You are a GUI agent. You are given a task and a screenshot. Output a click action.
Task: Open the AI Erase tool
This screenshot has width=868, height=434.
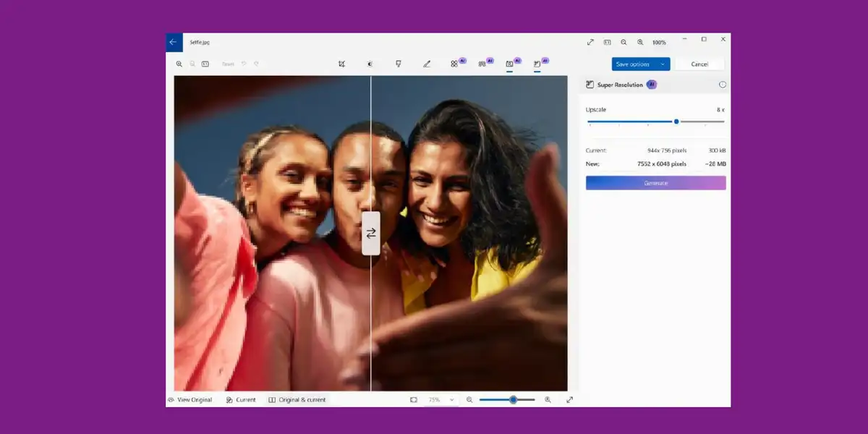click(x=454, y=64)
